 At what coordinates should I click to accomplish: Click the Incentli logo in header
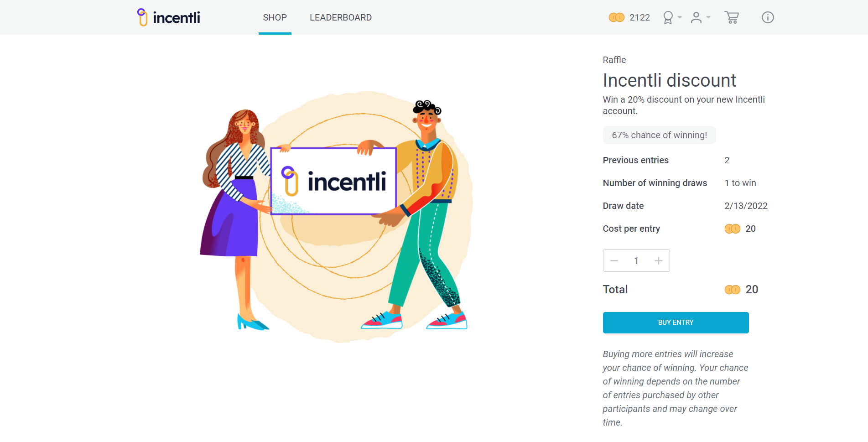(x=169, y=17)
